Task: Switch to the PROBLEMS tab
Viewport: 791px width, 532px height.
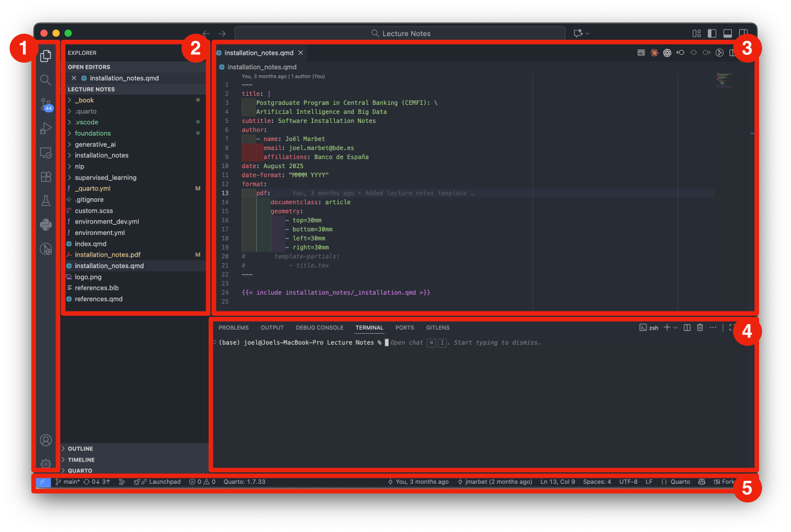Action: pos(233,328)
